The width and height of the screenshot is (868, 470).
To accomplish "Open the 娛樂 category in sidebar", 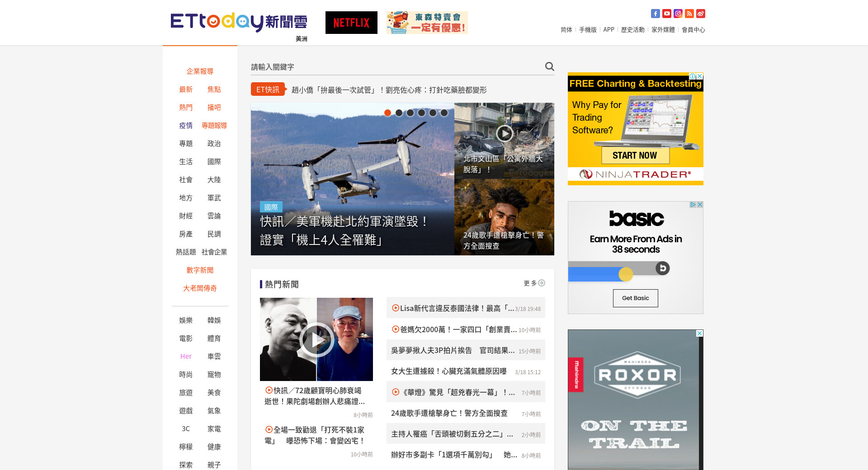I will (x=186, y=320).
